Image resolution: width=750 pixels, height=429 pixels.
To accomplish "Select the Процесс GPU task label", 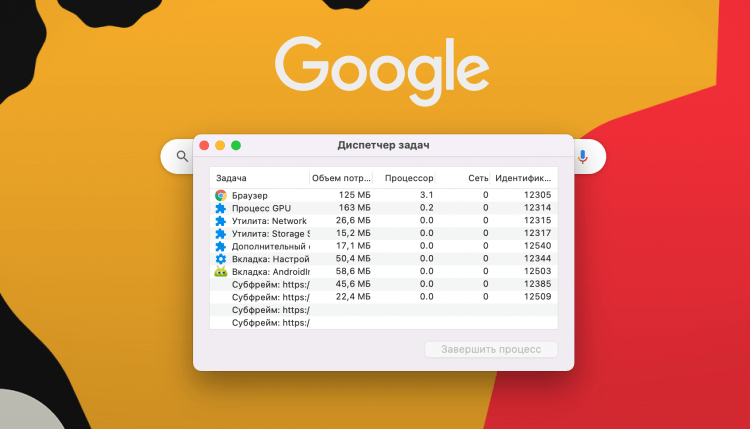I will point(261,208).
